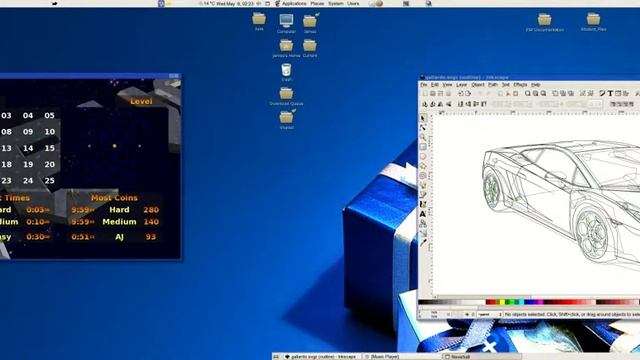
Task: Click the clock showing Wed May 6
Action: [235, 3]
